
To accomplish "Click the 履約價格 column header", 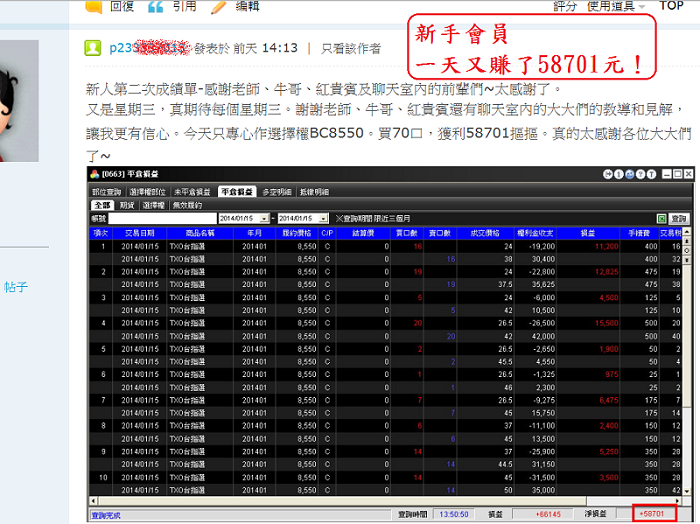I will [297, 233].
